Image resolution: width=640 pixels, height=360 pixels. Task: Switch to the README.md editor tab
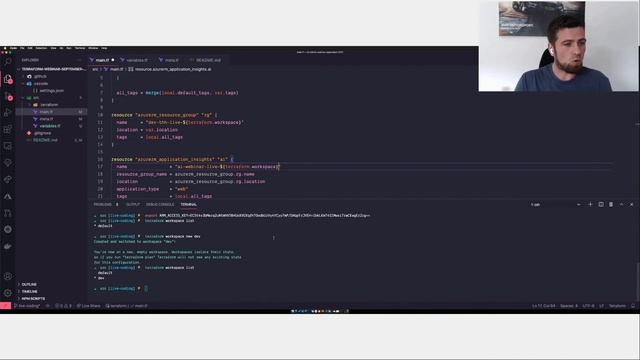tap(208, 60)
